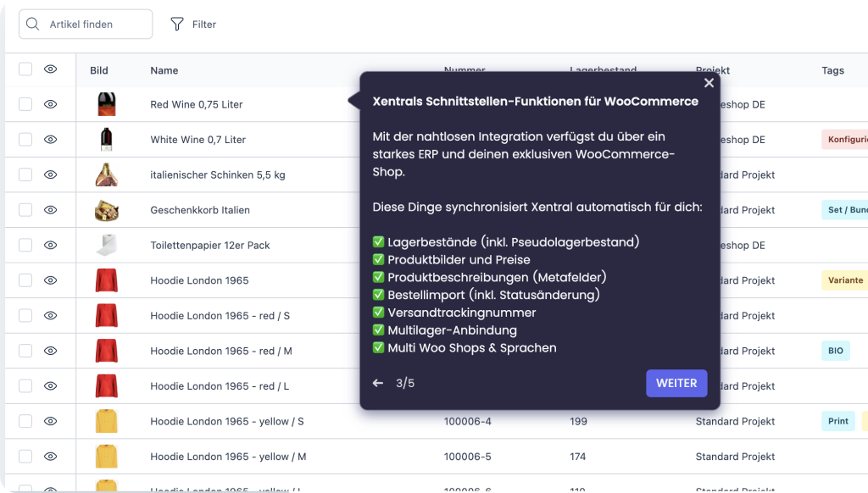Select checkbox for Hoodie yellow / S

click(25, 421)
